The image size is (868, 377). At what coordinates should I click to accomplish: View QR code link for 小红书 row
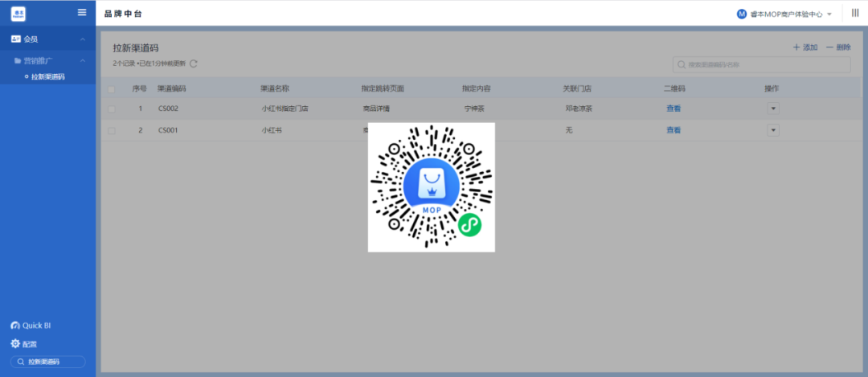click(x=674, y=130)
